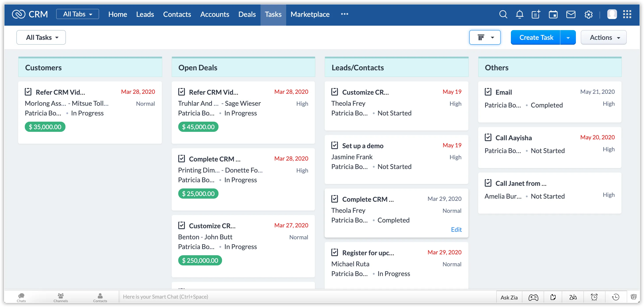Open the Create Task dropdown arrow

(x=568, y=38)
